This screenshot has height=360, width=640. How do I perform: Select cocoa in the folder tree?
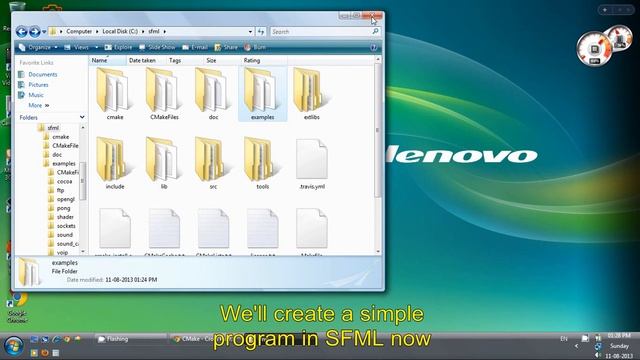pyautogui.click(x=64, y=181)
